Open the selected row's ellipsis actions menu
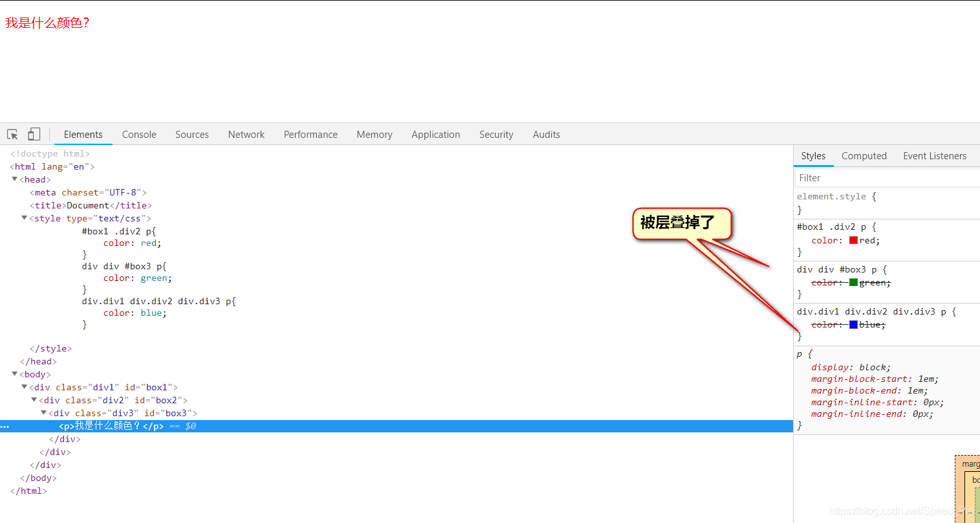980x523 pixels. click(x=5, y=427)
